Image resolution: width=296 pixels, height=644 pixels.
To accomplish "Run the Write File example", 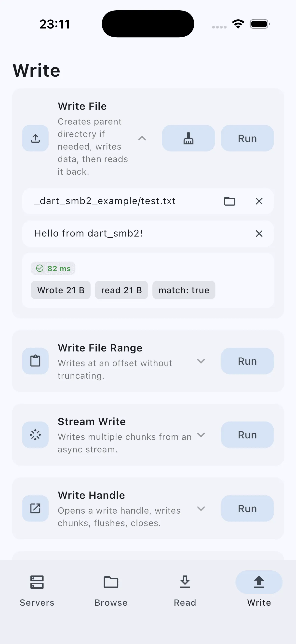I will point(247,138).
